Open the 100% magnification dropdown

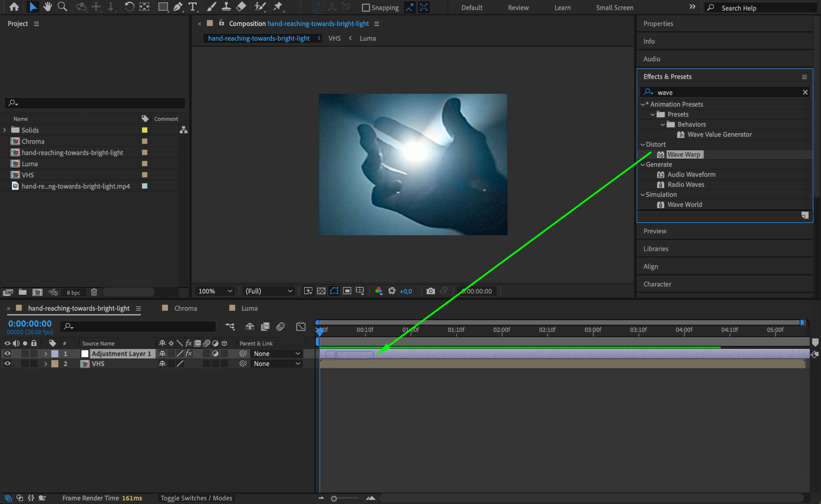click(215, 291)
